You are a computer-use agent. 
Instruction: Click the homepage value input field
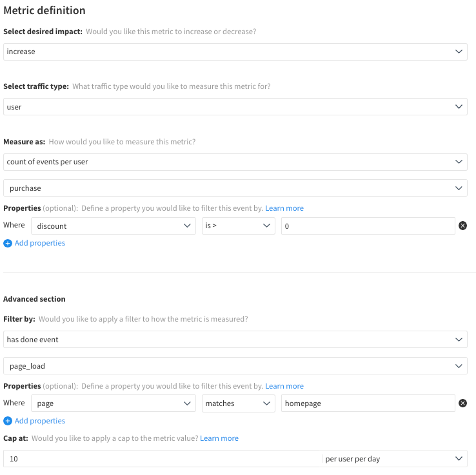pos(368,403)
